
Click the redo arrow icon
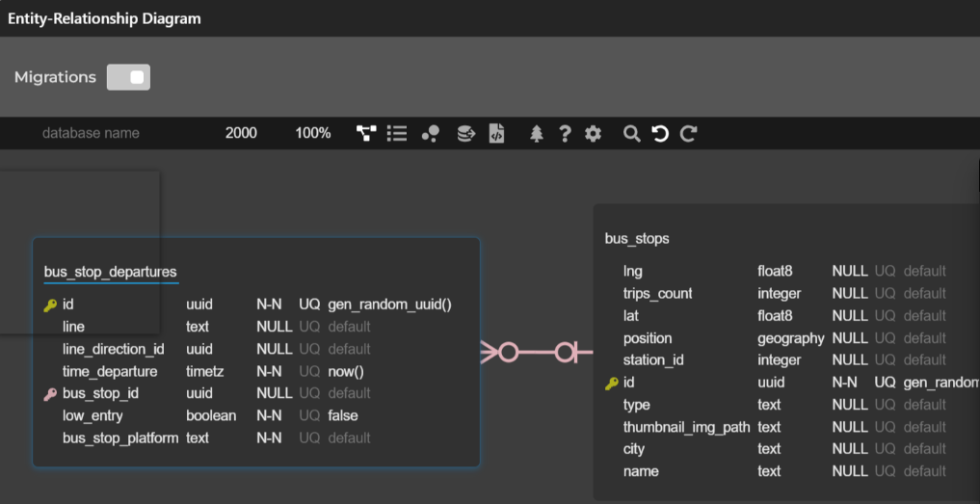tap(688, 134)
